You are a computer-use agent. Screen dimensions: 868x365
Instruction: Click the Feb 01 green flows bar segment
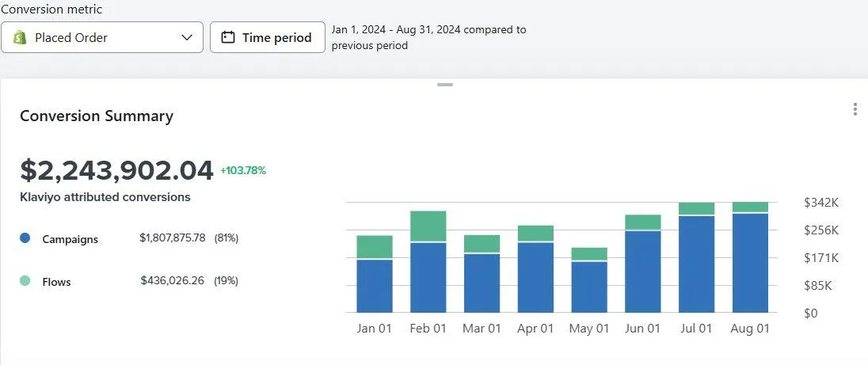428,226
